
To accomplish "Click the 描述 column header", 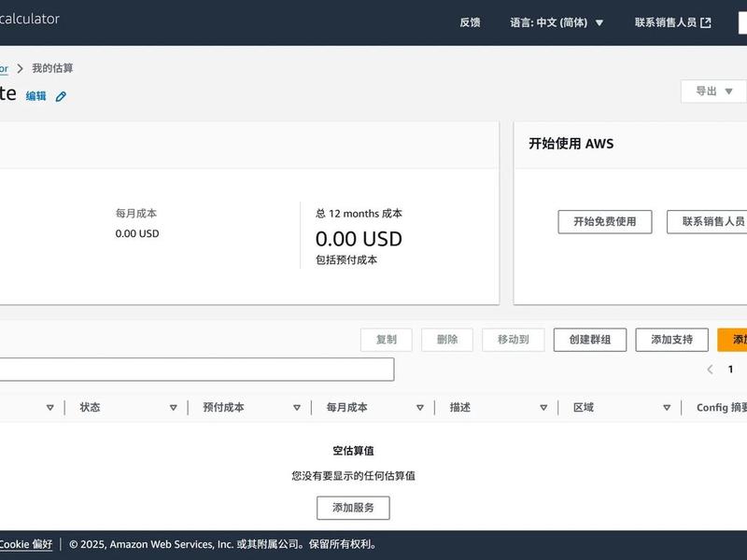I will [460, 407].
